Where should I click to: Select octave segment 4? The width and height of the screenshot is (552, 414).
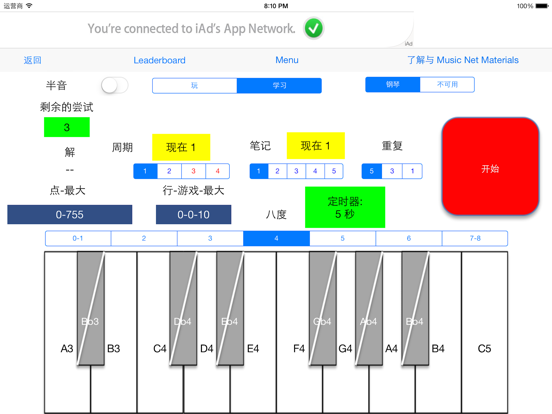click(x=276, y=238)
